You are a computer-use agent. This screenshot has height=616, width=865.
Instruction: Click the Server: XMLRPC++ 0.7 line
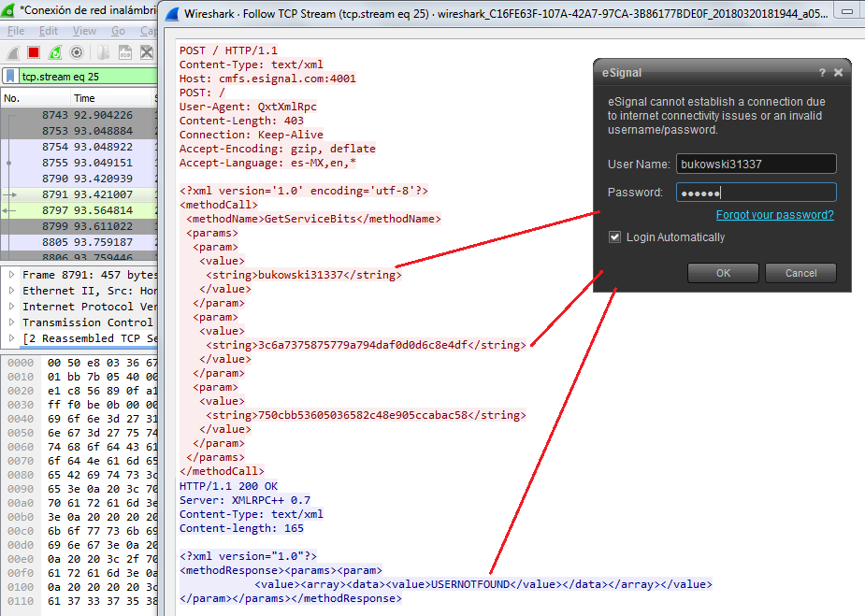click(245, 500)
